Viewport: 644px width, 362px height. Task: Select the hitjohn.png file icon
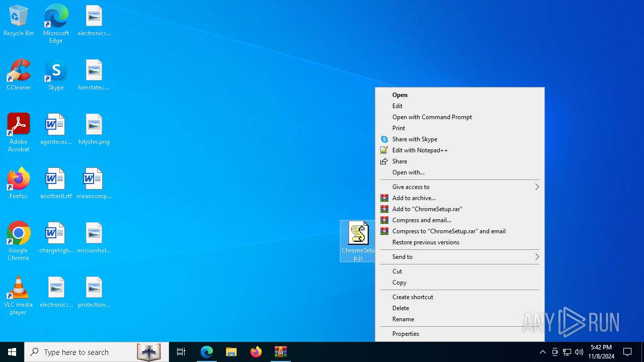pyautogui.click(x=94, y=130)
